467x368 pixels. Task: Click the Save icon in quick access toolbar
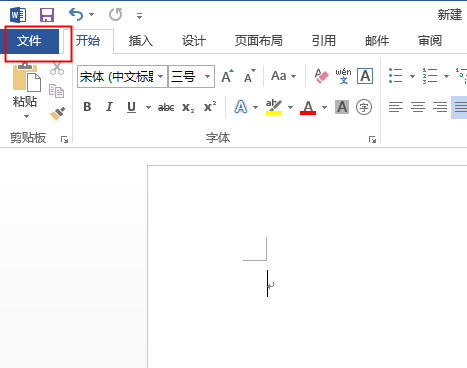coord(47,15)
